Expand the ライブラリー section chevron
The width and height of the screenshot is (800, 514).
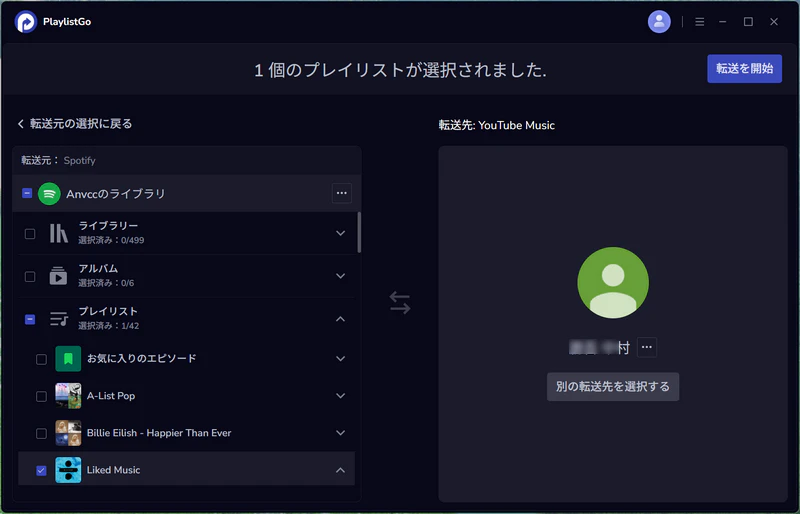coord(340,233)
